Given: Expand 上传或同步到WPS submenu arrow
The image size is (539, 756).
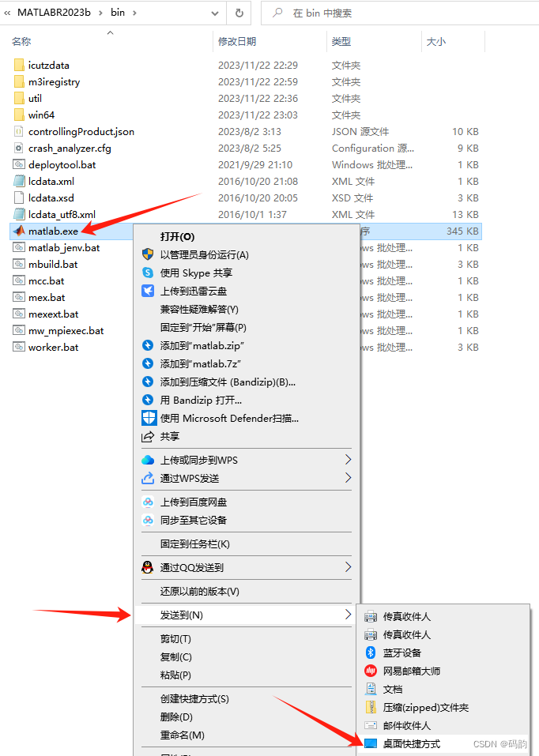Looking at the screenshot, I should point(348,460).
